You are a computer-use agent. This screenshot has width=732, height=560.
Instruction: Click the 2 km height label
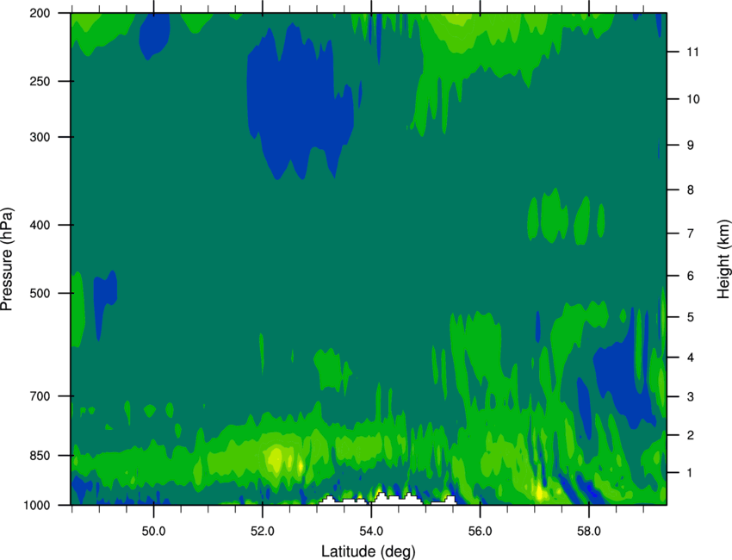691,435
